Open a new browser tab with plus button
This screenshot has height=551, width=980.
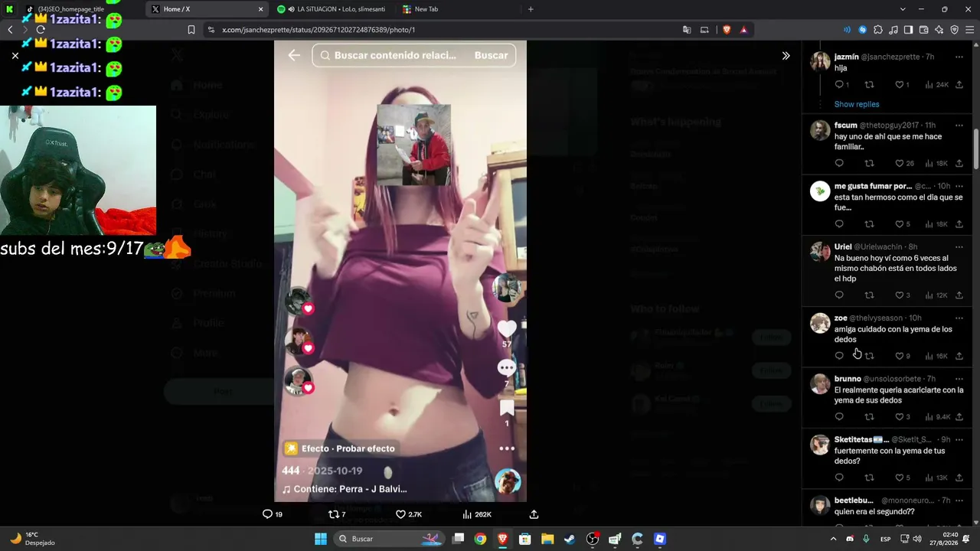point(531,9)
